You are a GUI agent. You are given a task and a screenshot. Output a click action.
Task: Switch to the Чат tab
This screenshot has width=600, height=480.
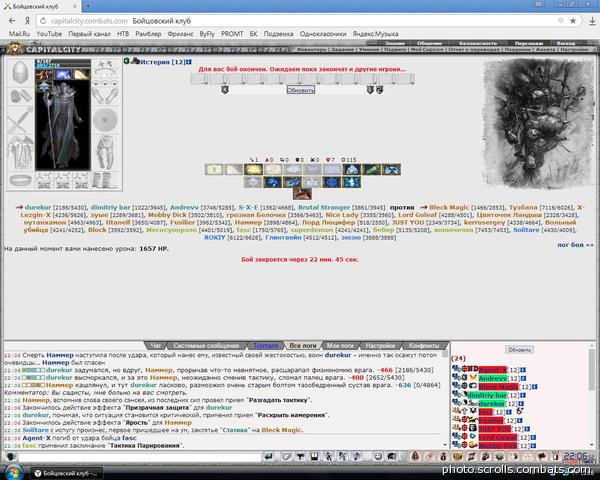156,346
